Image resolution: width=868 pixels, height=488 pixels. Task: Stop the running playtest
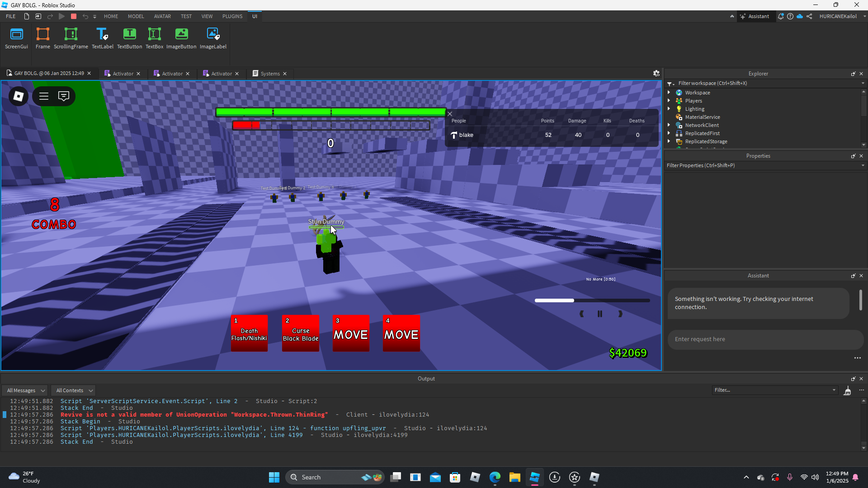pyautogui.click(x=74, y=16)
